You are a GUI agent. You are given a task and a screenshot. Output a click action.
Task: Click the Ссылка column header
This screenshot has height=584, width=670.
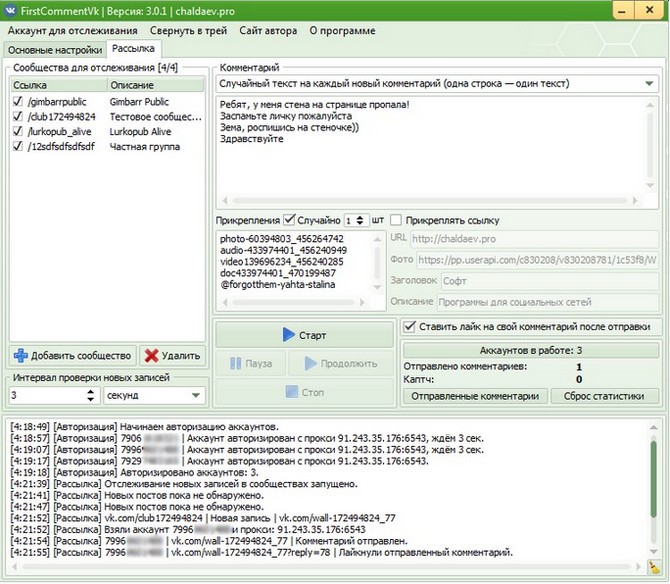[59, 85]
